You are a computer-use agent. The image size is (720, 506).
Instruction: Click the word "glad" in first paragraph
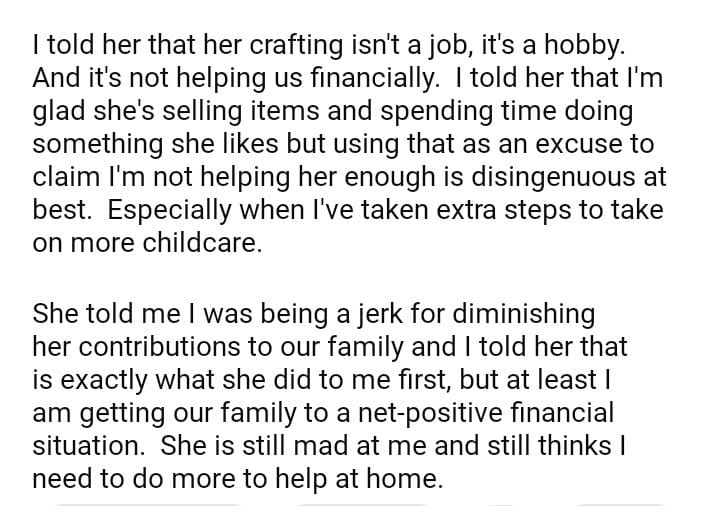pos(57,111)
